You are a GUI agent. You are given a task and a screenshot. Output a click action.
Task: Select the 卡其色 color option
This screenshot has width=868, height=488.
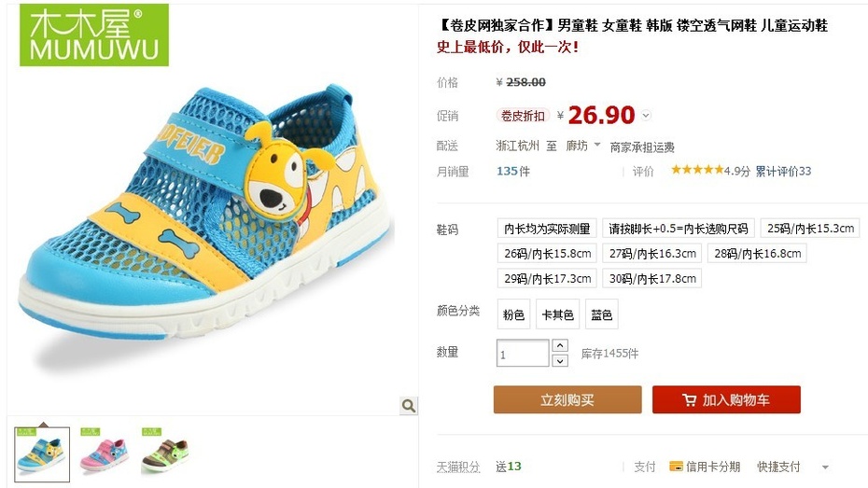tap(557, 314)
